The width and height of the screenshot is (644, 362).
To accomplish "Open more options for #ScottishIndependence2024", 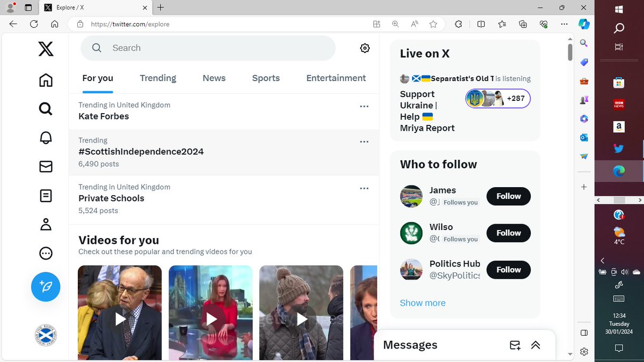I will pyautogui.click(x=364, y=141).
